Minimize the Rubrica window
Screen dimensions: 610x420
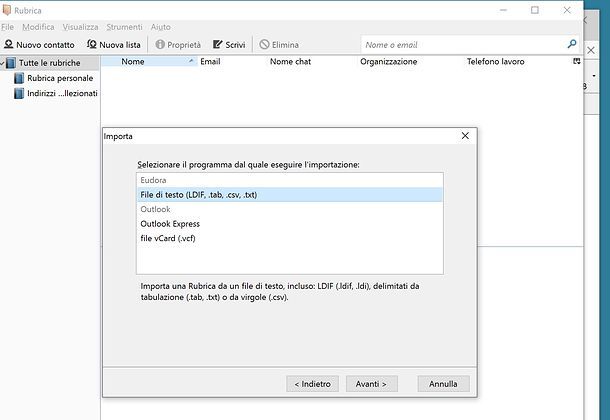(503, 10)
